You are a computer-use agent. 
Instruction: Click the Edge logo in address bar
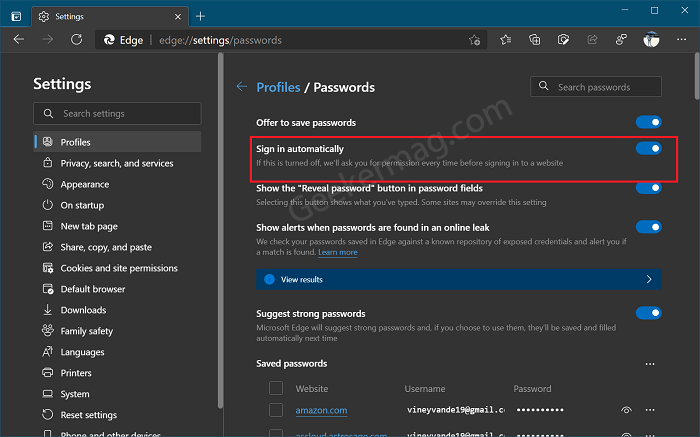click(x=109, y=40)
